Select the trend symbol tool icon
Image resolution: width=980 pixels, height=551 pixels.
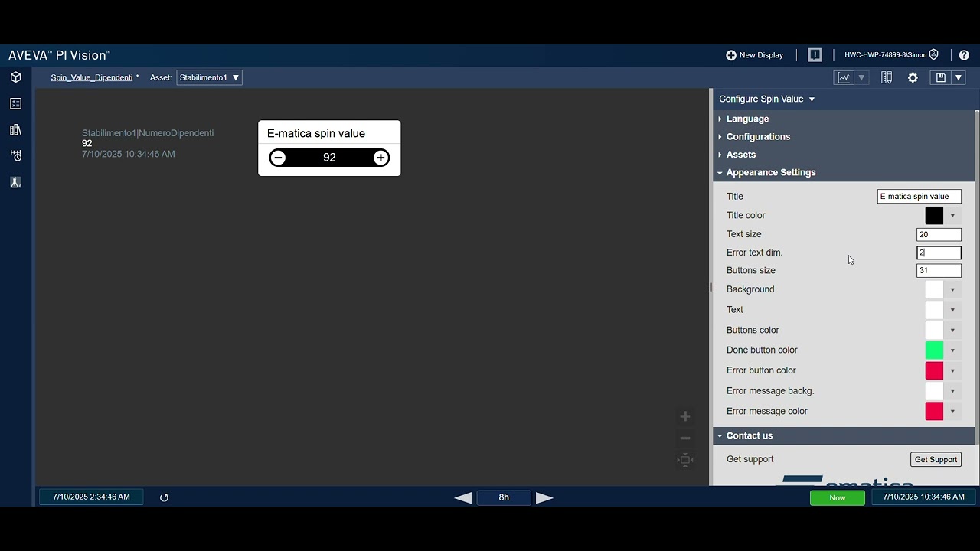point(844,77)
